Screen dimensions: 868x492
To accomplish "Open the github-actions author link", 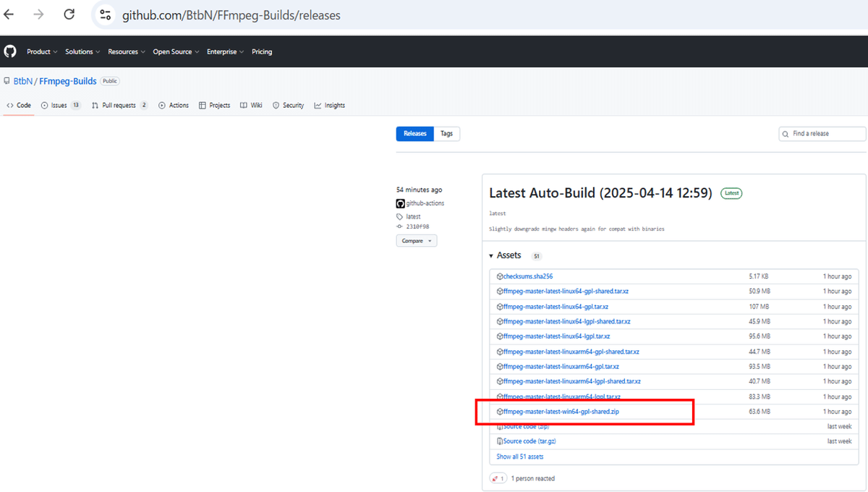I will (x=425, y=204).
